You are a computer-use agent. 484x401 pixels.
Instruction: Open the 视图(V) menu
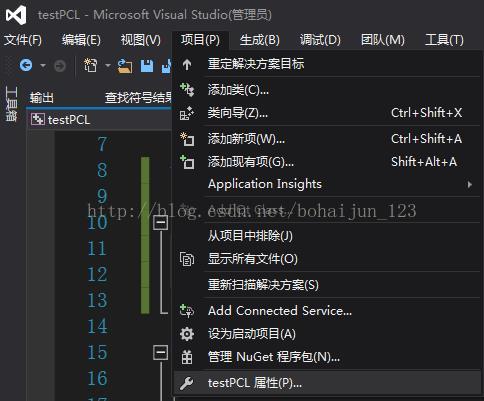pyautogui.click(x=140, y=40)
